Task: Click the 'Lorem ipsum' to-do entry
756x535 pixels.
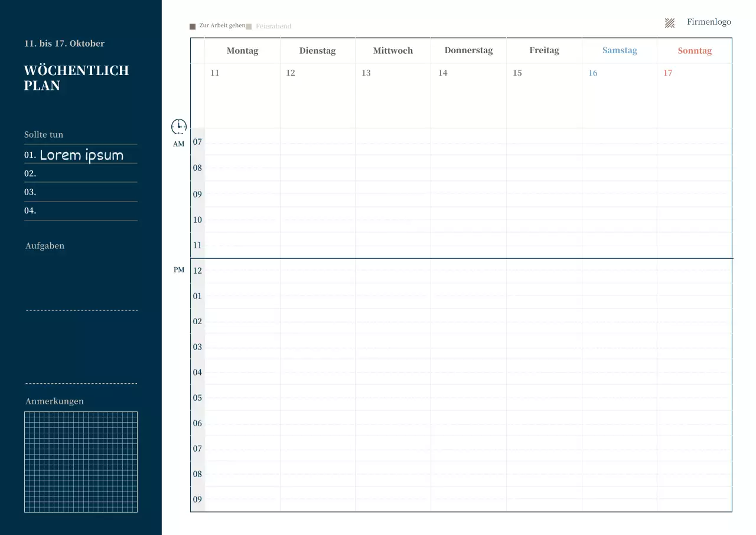Action: pos(82,155)
